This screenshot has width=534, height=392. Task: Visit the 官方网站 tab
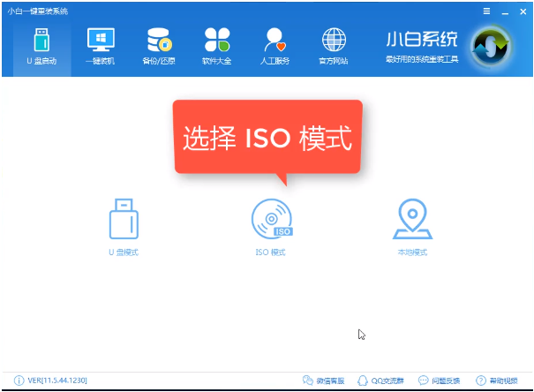[334, 47]
